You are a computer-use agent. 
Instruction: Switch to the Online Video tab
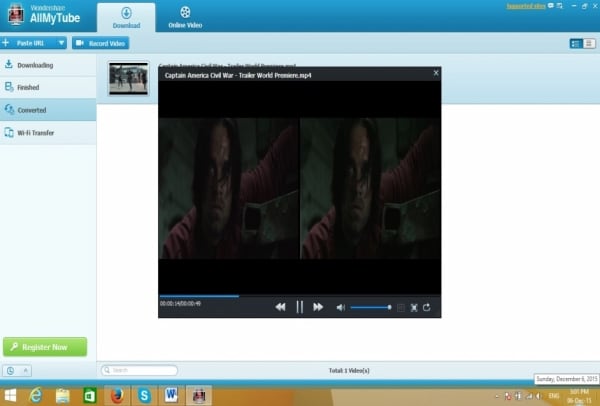[x=185, y=18]
